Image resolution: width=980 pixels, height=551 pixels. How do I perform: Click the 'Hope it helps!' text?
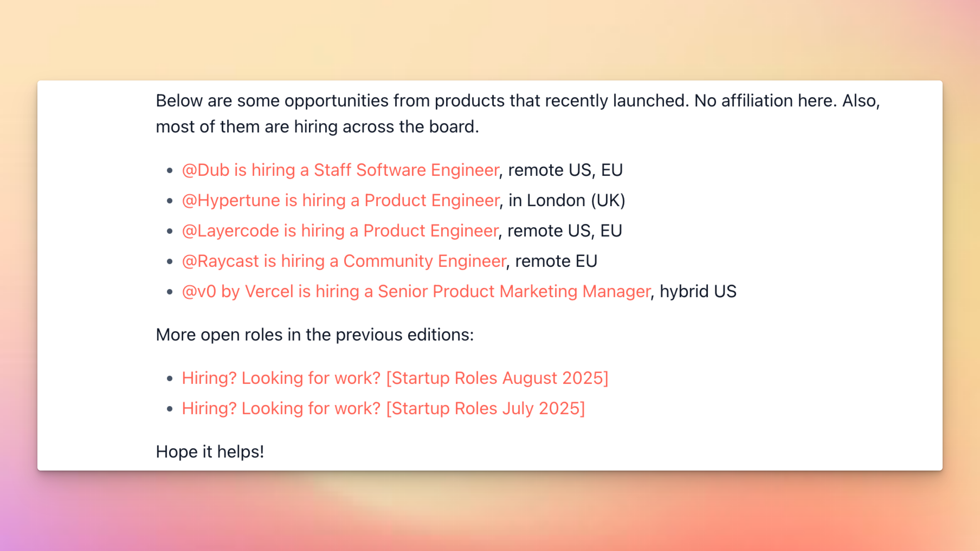pyautogui.click(x=209, y=452)
